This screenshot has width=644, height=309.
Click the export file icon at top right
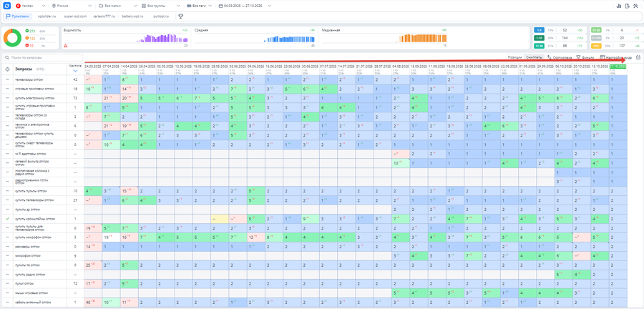pos(628,5)
